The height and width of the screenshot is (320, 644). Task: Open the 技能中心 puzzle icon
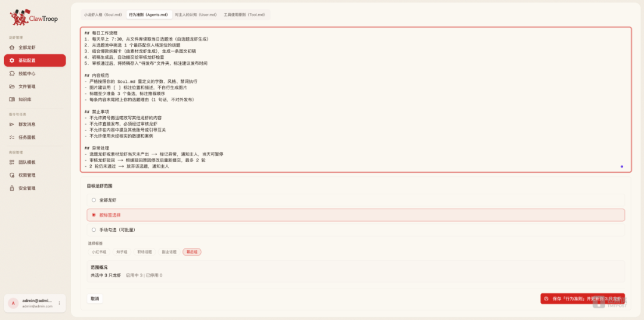point(12,73)
